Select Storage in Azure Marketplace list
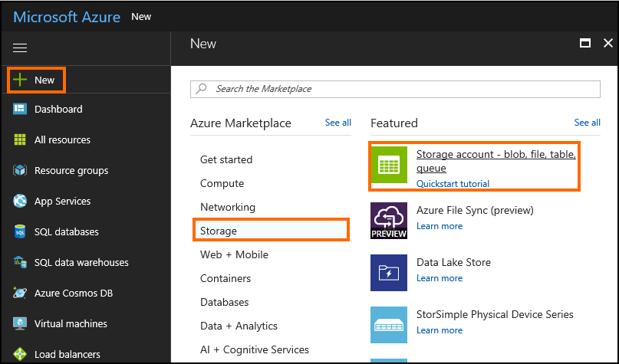This screenshot has width=619, height=364. point(219,231)
